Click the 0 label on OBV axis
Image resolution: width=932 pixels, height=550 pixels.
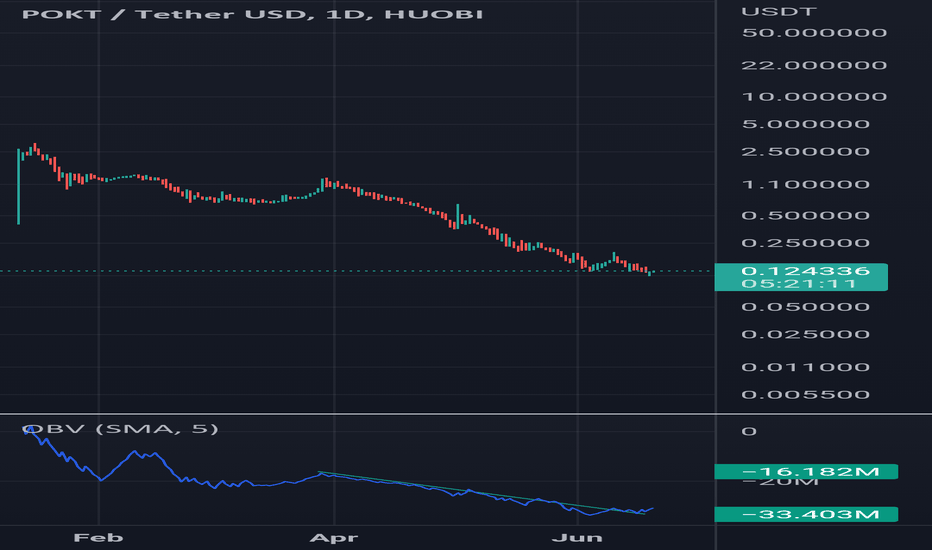coord(749,431)
